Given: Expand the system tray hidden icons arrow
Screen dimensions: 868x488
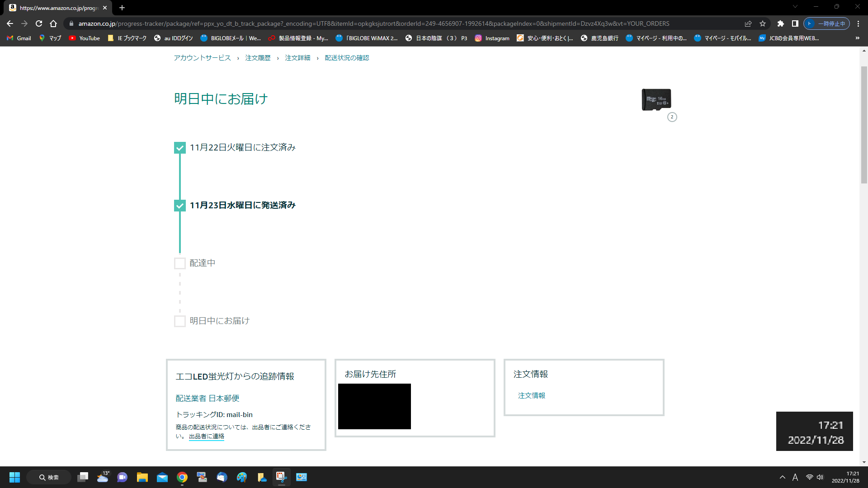Looking at the screenshot, I should click(x=782, y=477).
